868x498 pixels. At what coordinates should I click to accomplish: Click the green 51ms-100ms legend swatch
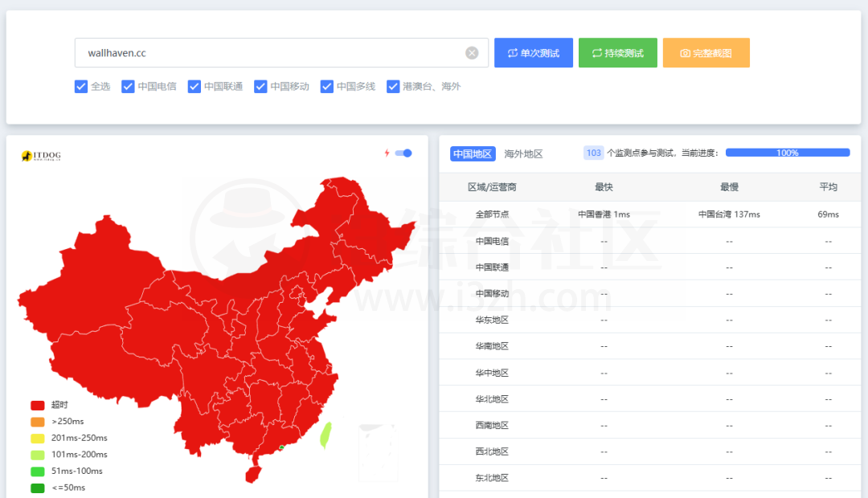38,471
